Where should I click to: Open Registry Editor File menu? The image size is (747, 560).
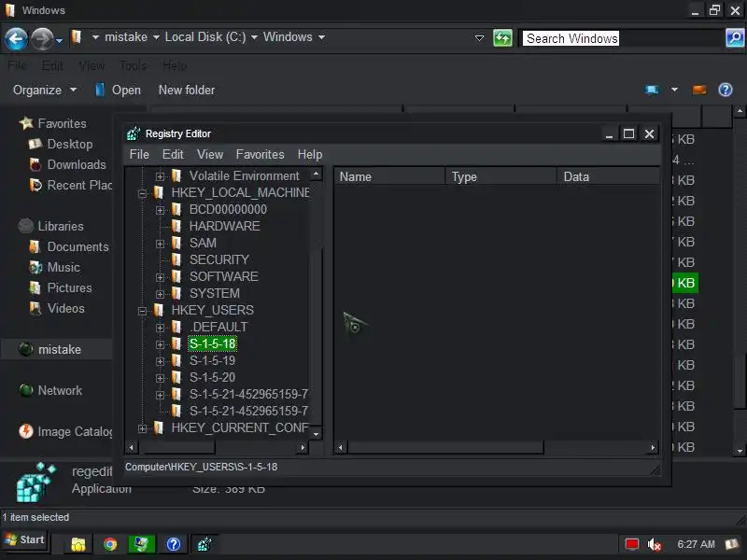point(139,154)
